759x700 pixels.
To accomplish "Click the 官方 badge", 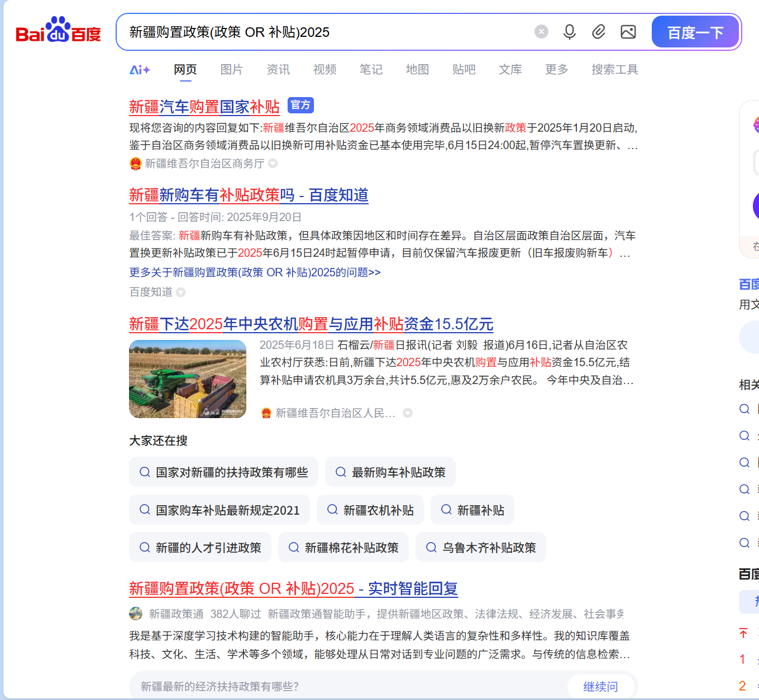I will [300, 105].
